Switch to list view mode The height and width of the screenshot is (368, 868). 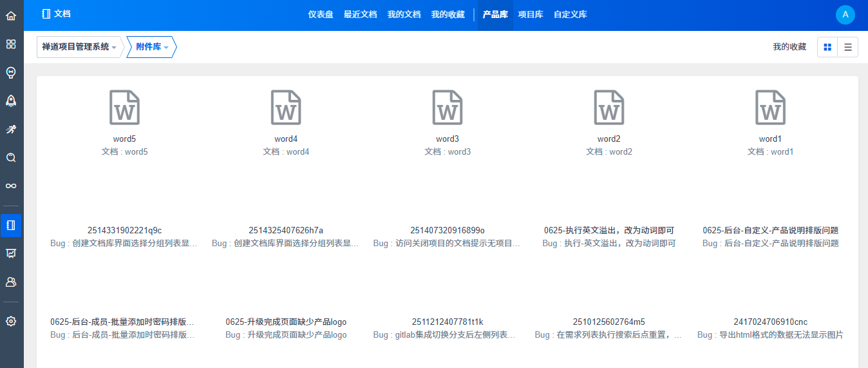[848, 47]
